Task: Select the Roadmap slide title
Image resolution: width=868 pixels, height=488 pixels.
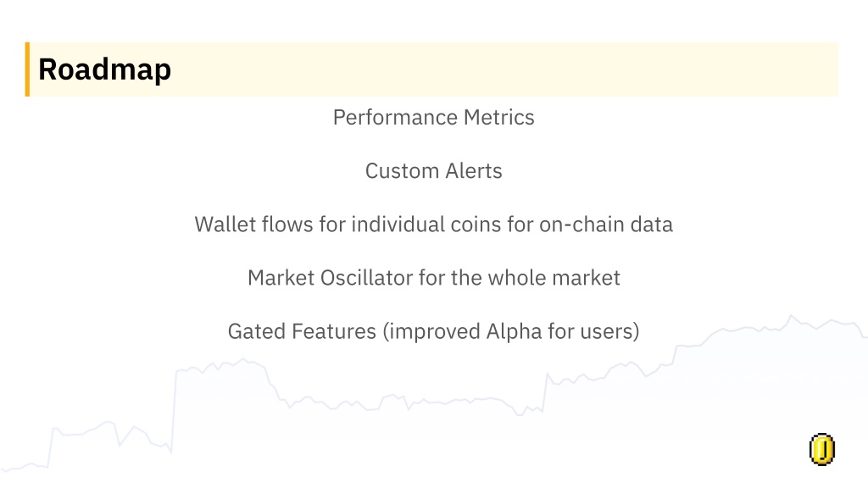Action: pyautogui.click(x=104, y=69)
